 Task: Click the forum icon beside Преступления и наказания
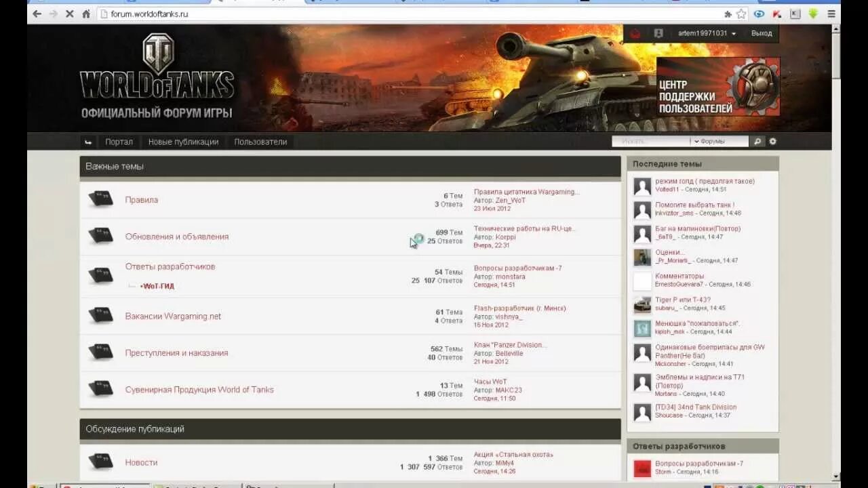coord(101,352)
